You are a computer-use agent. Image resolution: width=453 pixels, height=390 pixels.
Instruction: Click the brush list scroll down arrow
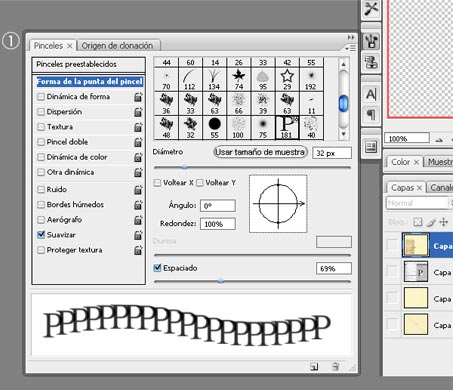(343, 134)
